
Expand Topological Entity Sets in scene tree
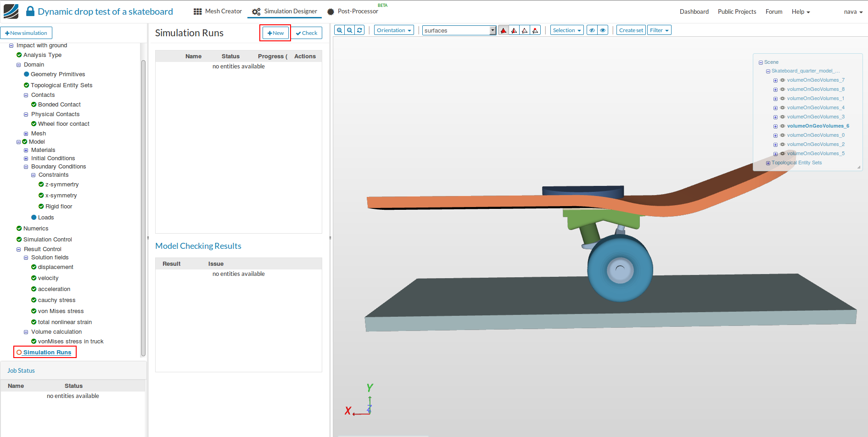tap(768, 163)
